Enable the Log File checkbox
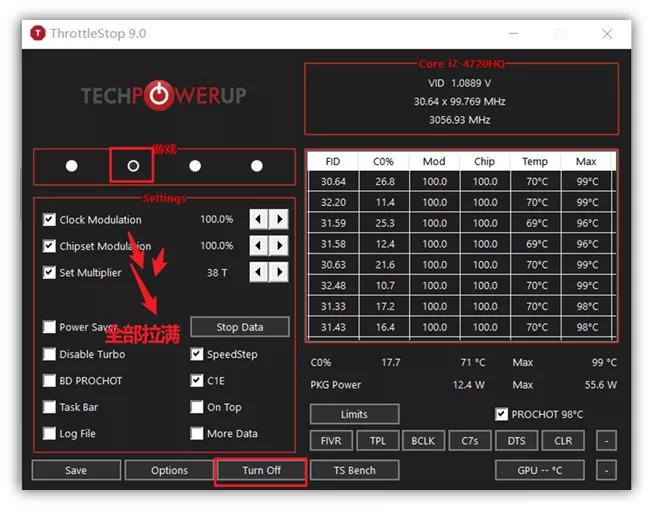Screen dimensions: 652x510 (x=49, y=434)
